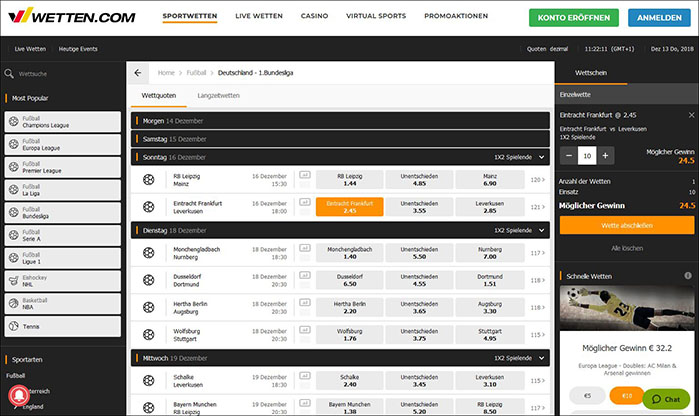
Task: Click the Wettsuche search field
Action: [x=63, y=74]
